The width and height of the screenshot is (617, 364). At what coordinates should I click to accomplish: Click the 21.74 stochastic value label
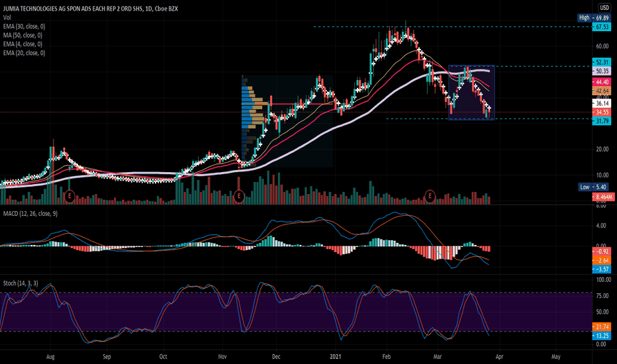click(602, 327)
